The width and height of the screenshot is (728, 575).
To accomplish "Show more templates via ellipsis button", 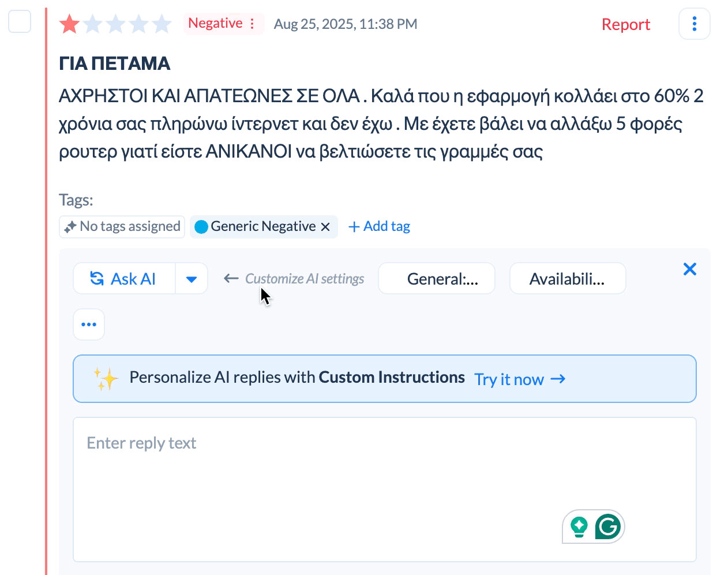I will 89,324.
